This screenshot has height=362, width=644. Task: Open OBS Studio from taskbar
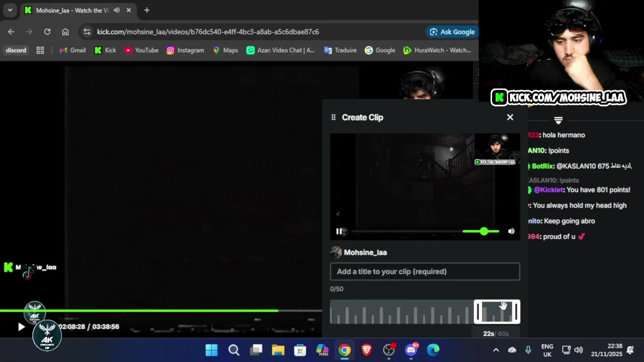[x=389, y=349]
